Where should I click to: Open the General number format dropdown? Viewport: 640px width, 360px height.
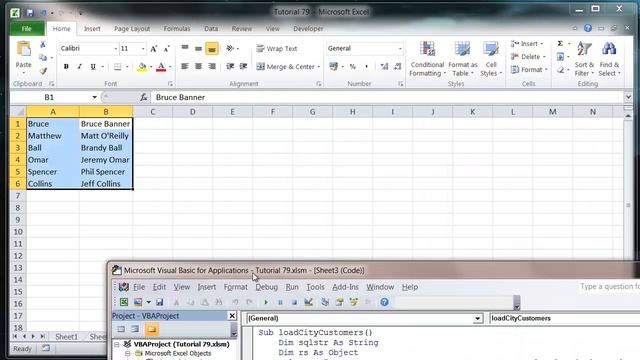(400, 49)
